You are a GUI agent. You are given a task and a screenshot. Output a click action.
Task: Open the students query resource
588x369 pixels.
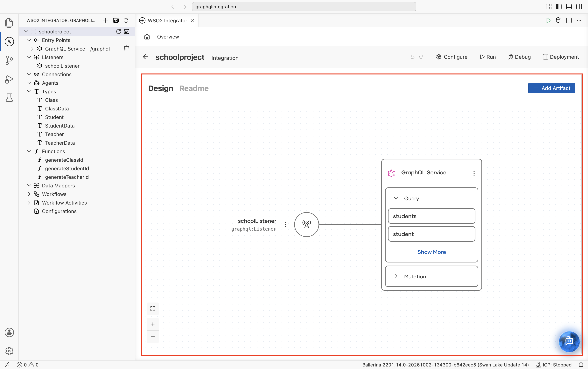[x=431, y=216]
